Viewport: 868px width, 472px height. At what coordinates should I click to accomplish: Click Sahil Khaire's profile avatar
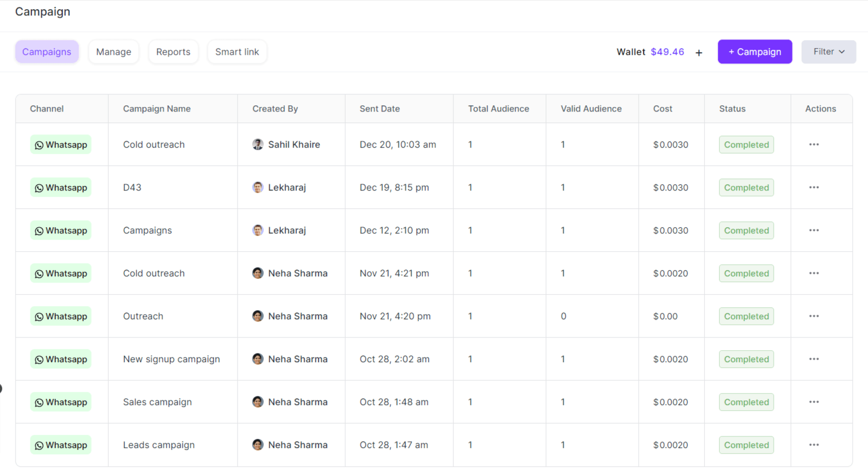click(257, 144)
